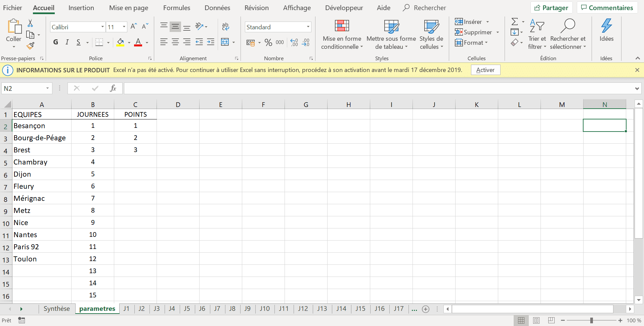Open the Idées lightning icon

pyautogui.click(x=606, y=30)
